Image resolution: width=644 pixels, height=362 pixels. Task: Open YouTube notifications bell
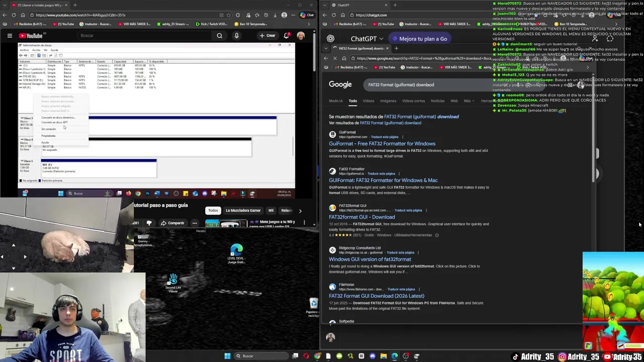click(287, 36)
